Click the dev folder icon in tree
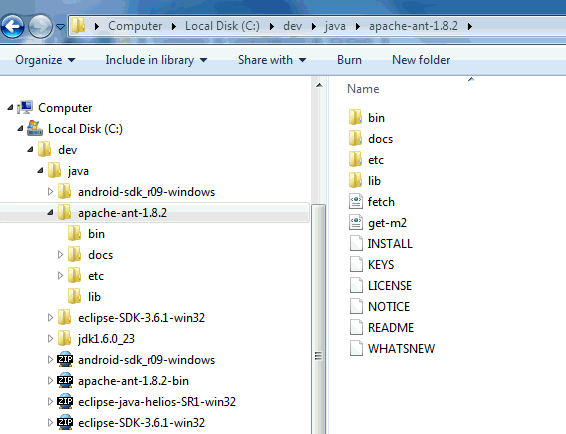Screen dimensions: 566x434 pyautogui.click(x=44, y=149)
